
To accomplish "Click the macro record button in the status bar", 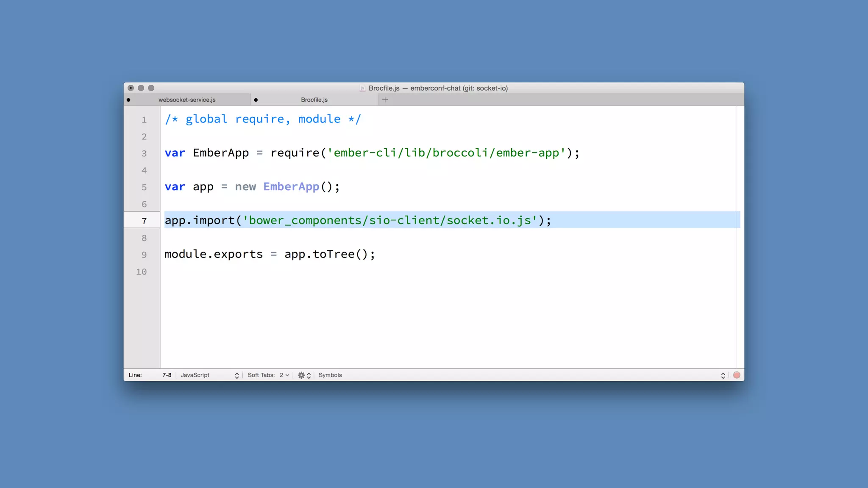I will tap(737, 375).
